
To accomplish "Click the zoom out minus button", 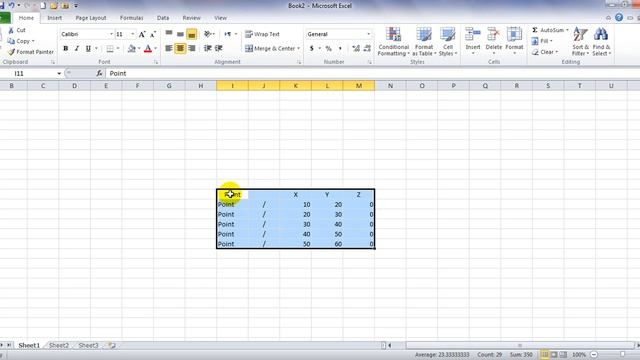I will pyautogui.click(x=594, y=355).
